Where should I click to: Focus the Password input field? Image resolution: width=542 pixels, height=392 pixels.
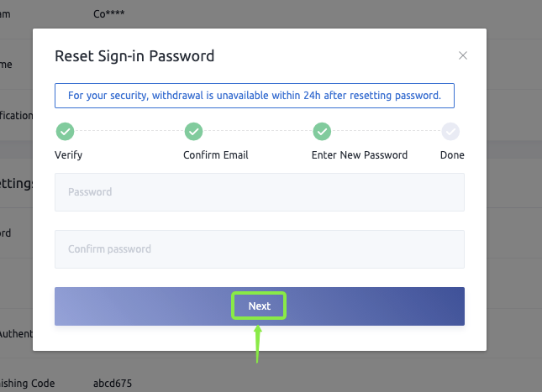click(259, 192)
